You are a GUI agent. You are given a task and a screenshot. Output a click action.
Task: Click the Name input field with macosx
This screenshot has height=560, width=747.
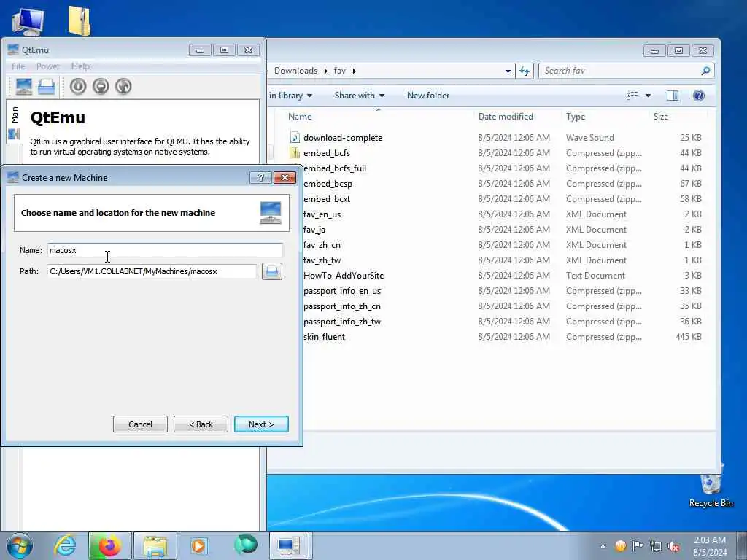click(165, 251)
